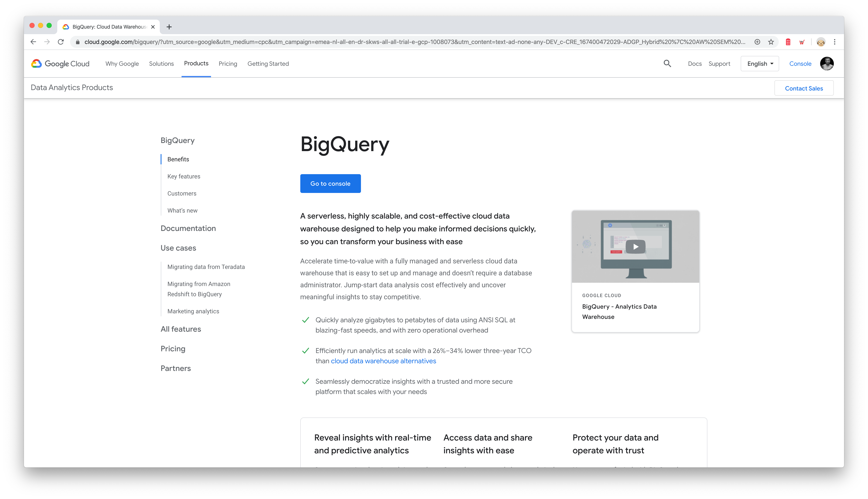Open Pricing in top navigation
Image resolution: width=868 pixels, height=499 pixels.
pos(228,64)
